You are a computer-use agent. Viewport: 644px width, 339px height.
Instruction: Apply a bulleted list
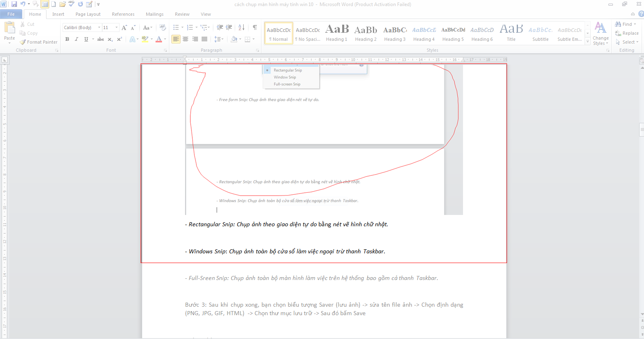pyautogui.click(x=176, y=27)
